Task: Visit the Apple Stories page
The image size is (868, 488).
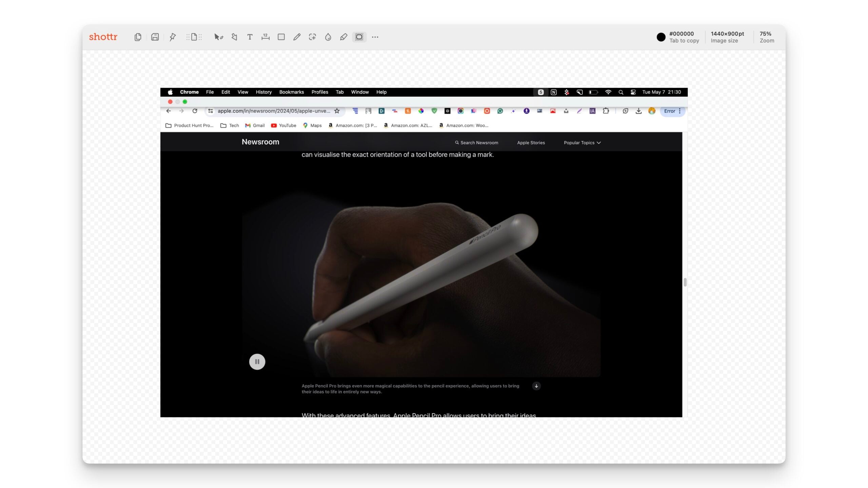Action: pyautogui.click(x=531, y=142)
